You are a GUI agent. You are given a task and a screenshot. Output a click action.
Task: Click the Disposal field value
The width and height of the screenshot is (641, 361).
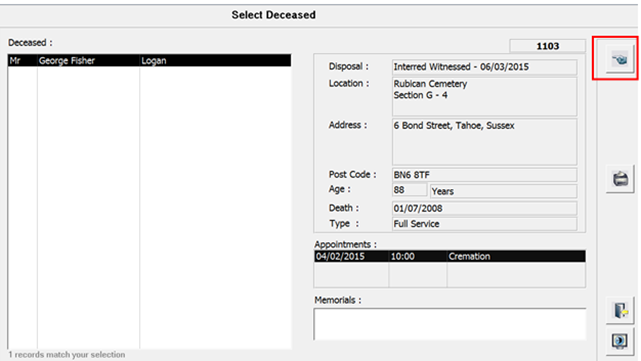coord(484,67)
